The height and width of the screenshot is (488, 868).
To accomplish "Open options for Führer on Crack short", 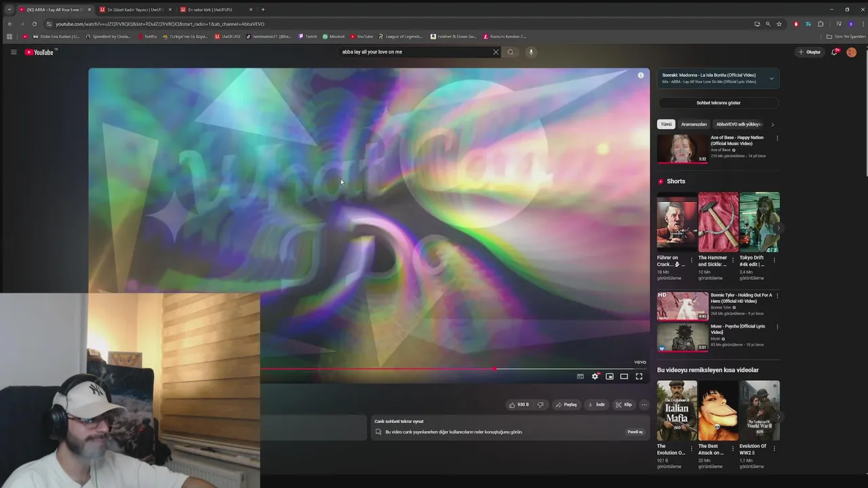I will (692, 260).
